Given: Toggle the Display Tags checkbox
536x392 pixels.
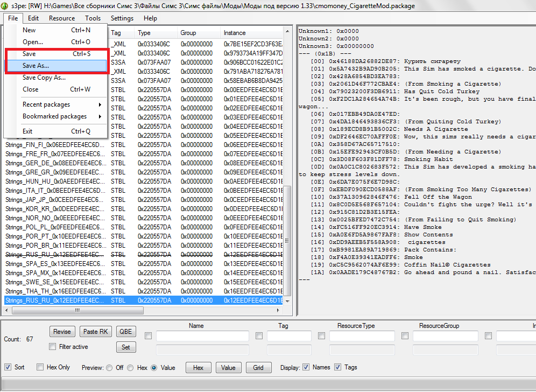Looking at the screenshot, I should (338, 367).
